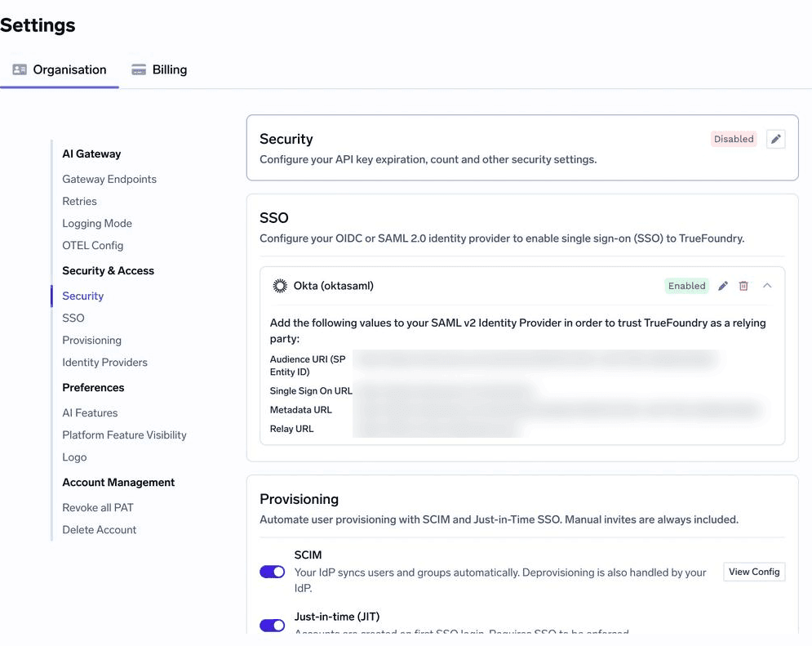Collapse the Okta (oktasaml) panel
This screenshot has width=812, height=646.
[767, 286]
